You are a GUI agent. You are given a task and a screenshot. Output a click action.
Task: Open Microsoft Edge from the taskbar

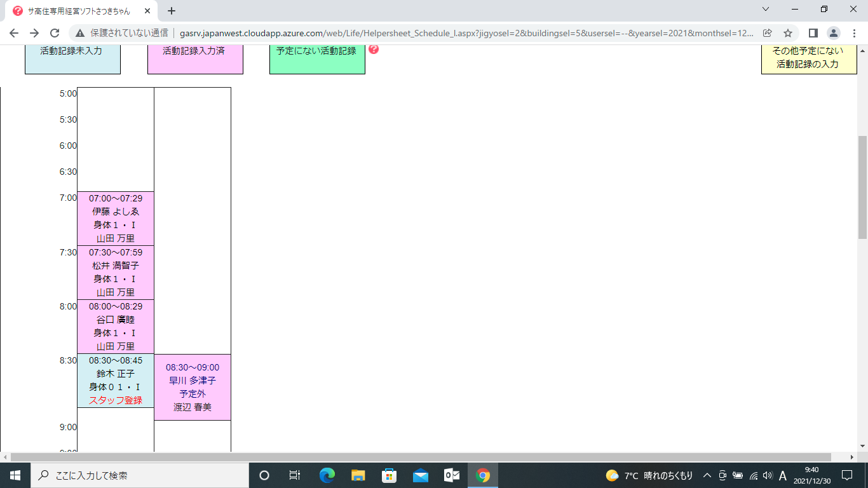327,475
